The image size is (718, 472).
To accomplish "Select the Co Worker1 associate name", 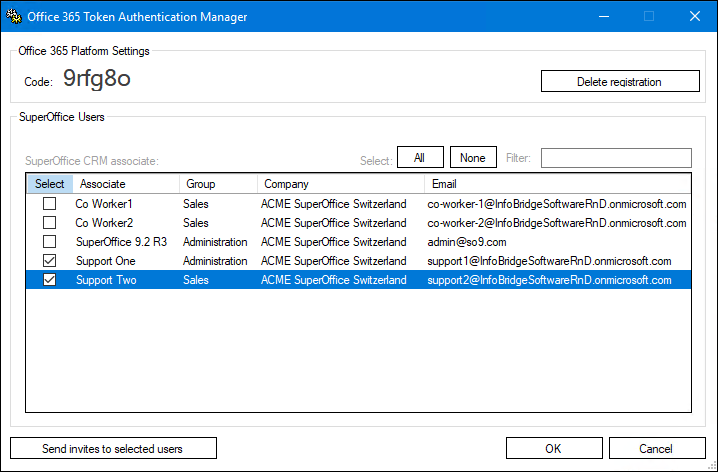I will point(104,204).
